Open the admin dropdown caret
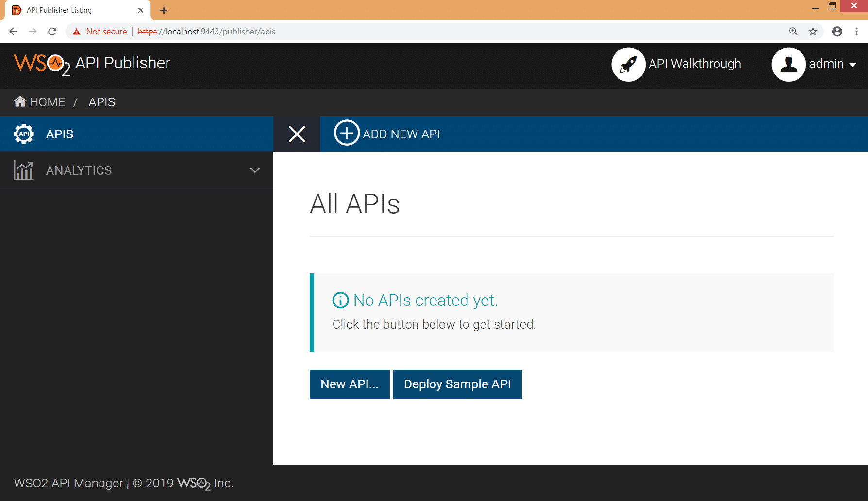868x501 pixels. tap(852, 65)
